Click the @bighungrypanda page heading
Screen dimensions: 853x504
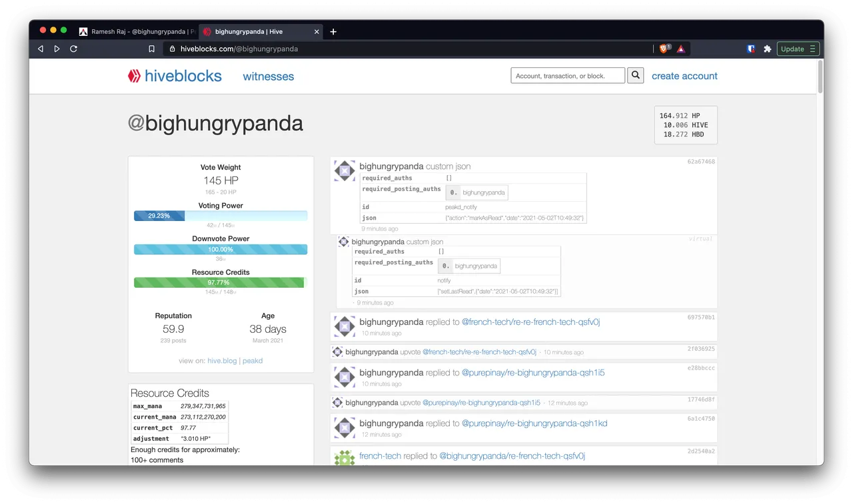[215, 123]
